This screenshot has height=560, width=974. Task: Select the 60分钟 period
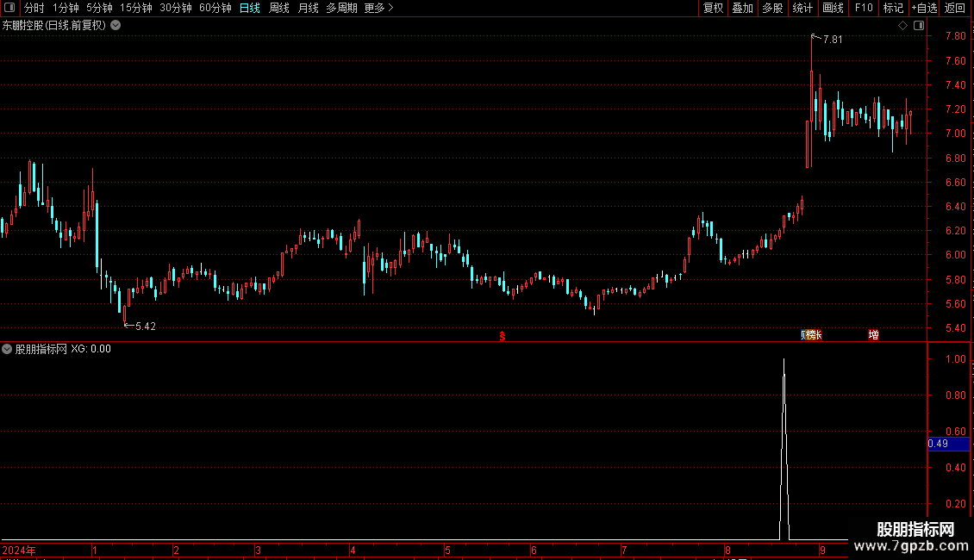[215, 8]
